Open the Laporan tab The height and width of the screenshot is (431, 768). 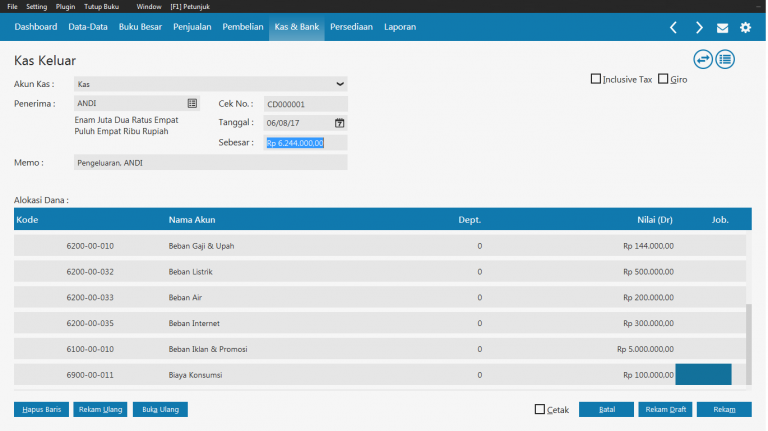400,27
